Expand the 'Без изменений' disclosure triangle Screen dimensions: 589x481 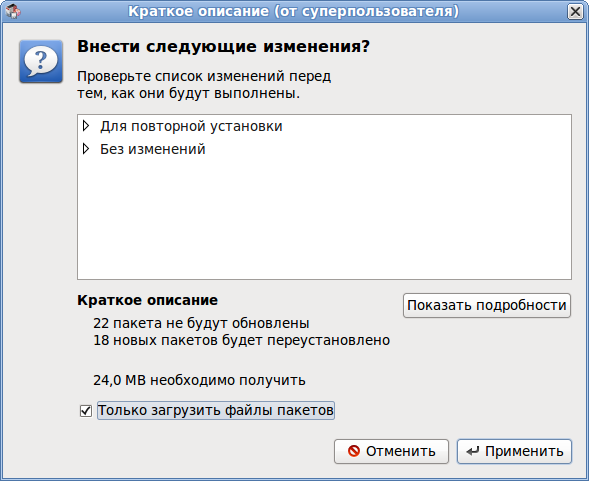[x=86, y=149]
